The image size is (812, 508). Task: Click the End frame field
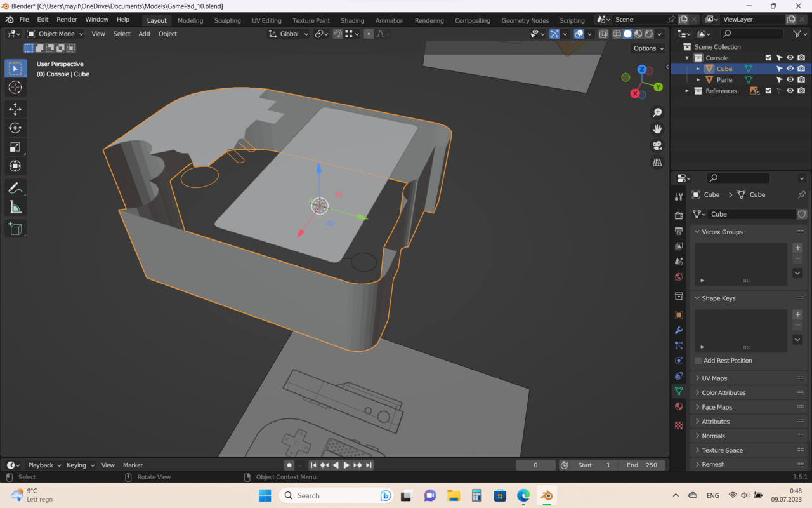click(641, 465)
